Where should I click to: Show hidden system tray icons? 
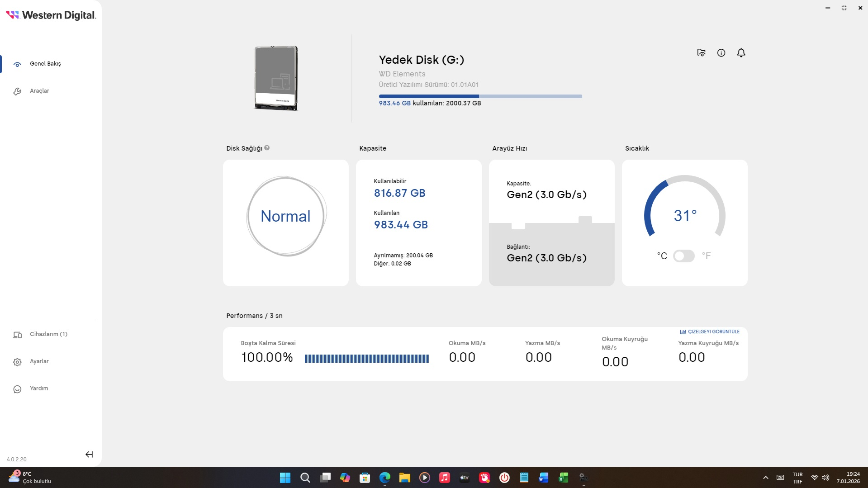765,478
